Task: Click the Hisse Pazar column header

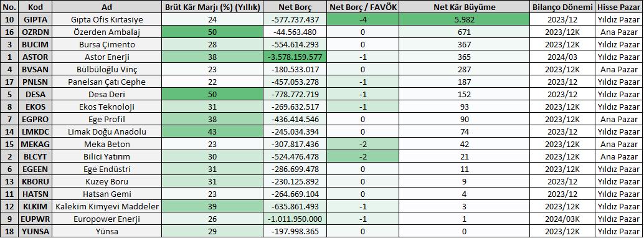Action: coord(619,7)
